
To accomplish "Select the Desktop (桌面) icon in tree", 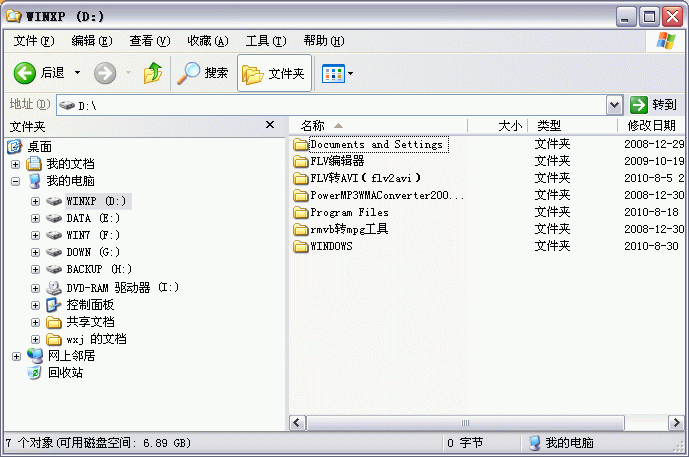I will 15,147.
